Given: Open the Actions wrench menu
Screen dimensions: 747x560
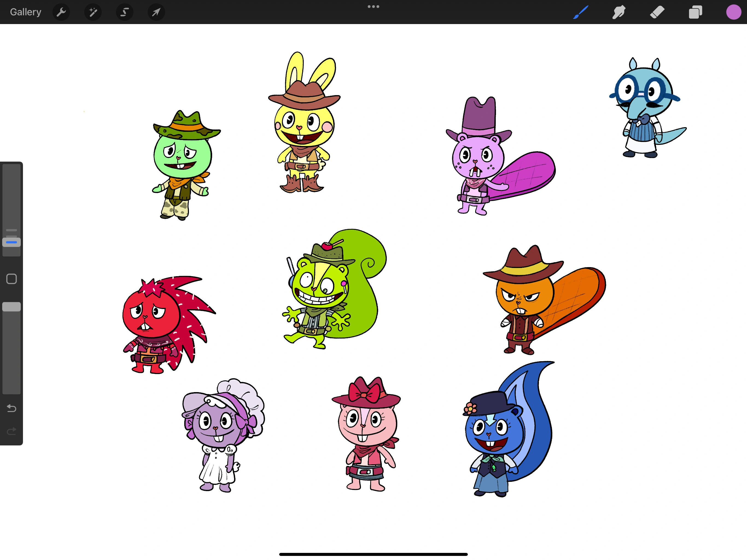Looking at the screenshot, I should click(x=61, y=12).
